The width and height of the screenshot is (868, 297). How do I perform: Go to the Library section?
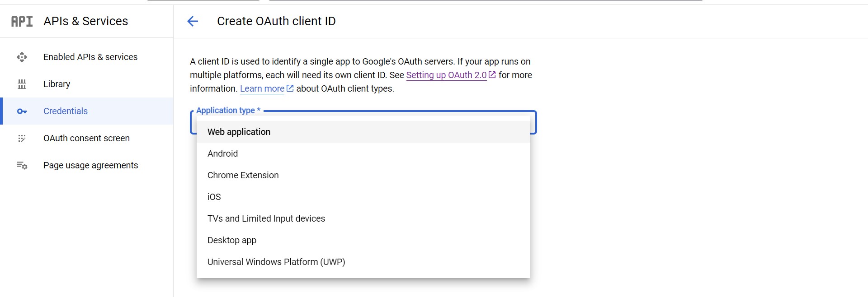click(87, 84)
